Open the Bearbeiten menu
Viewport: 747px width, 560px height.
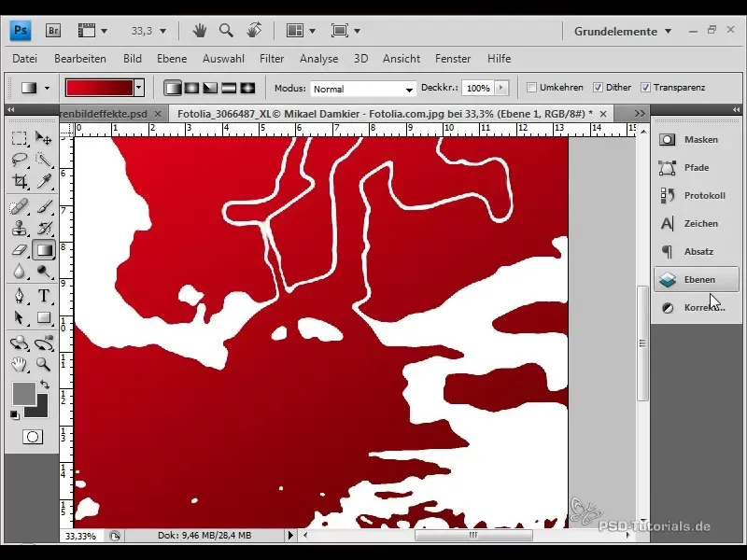(80, 59)
